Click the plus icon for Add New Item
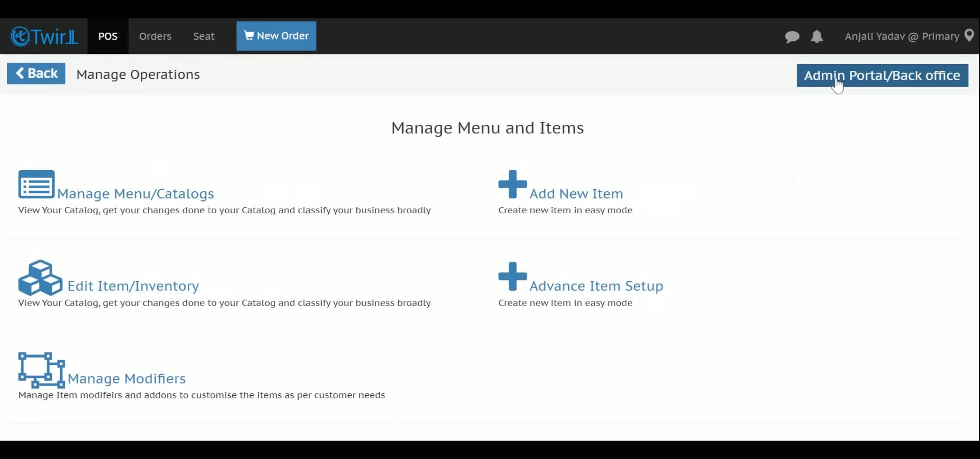Screen dimensions: 980x459 (512, 184)
